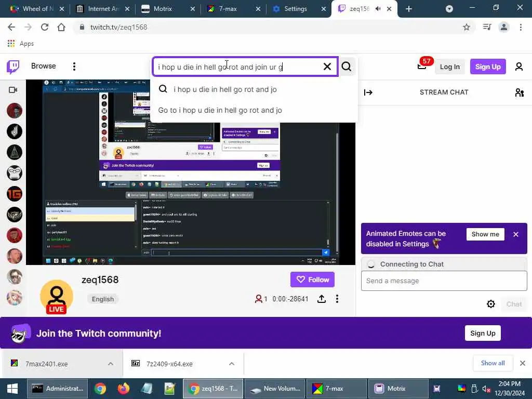Reload the page in Chrome
This screenshot has height=399, width=532.
point(45,27)
